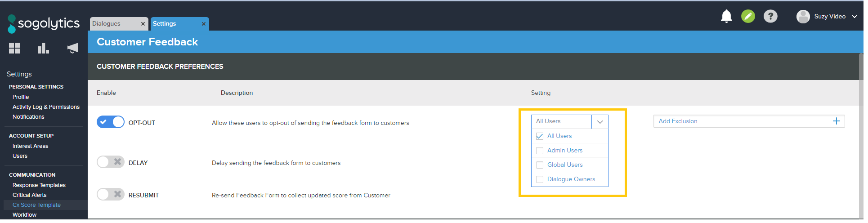Screen dimensions: 868x223
Task: Tick the Dialogue Owners checkbox
Action: (540, 179)
